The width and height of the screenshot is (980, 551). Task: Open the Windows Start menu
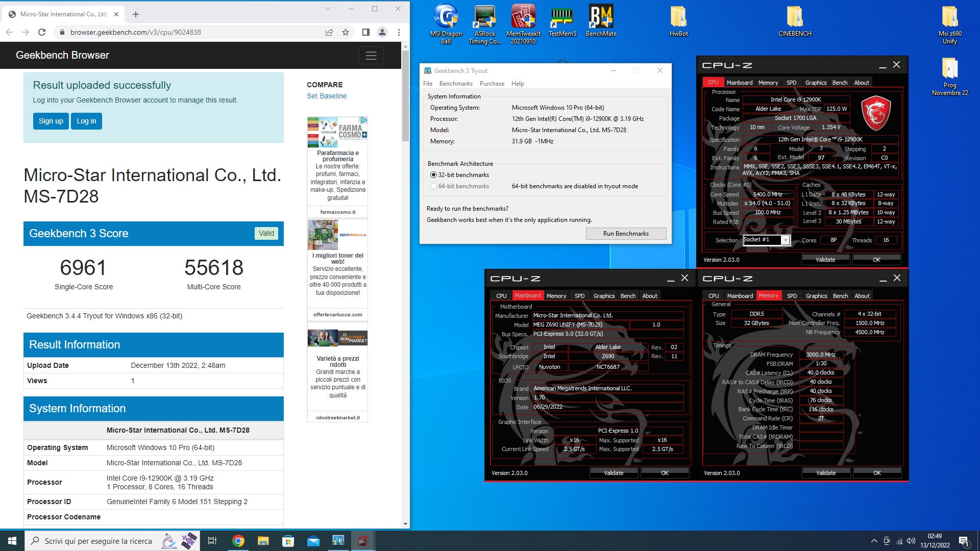click(12, 541)
